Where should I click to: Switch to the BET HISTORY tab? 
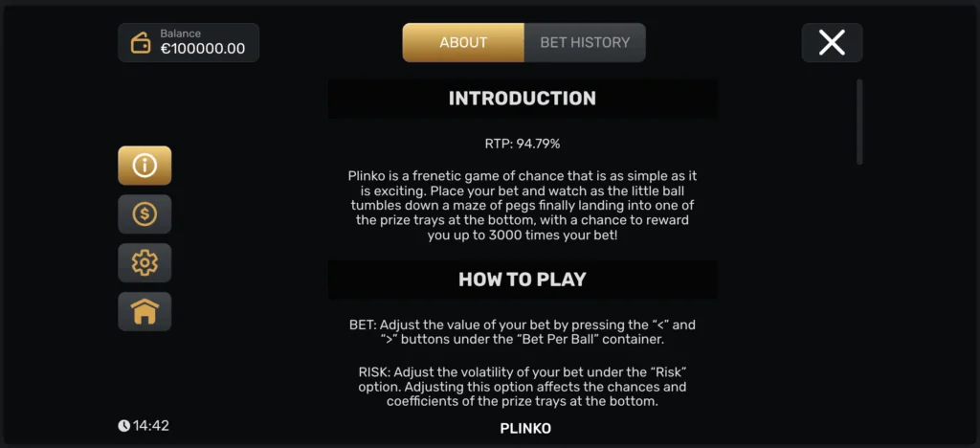[x=585, y=42]
